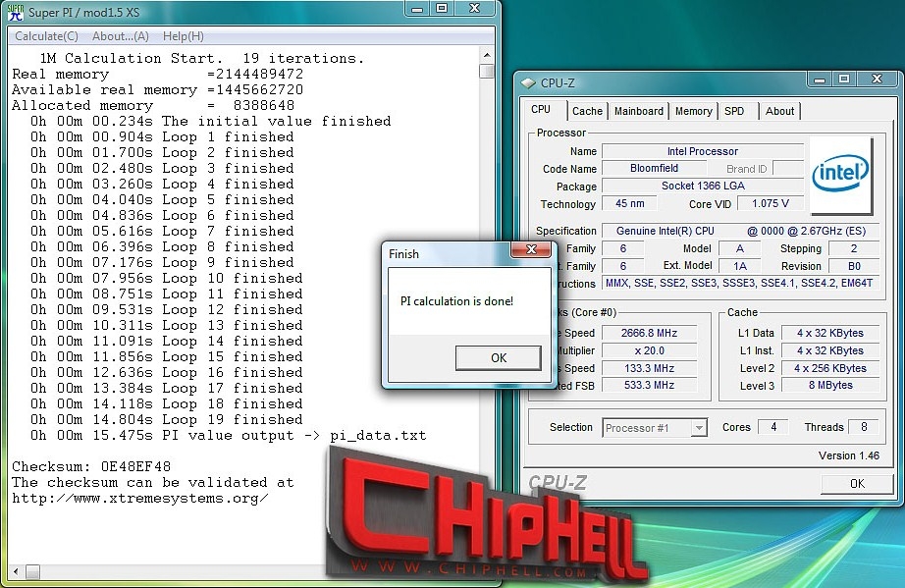Switch to the About tab in CPU-Z

tap(779, 111)
